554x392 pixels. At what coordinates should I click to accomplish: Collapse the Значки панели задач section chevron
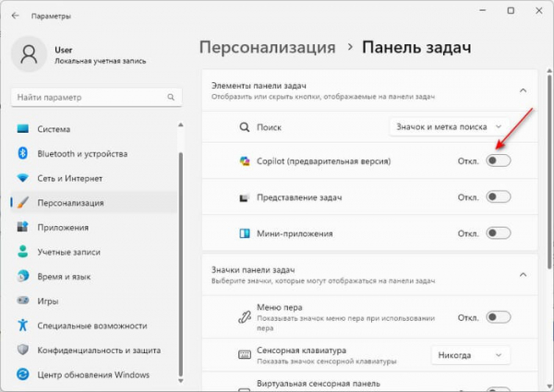[523, 275]
